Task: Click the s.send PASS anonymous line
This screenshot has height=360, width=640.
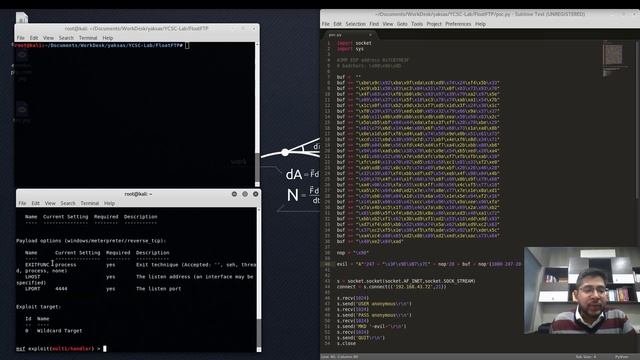Action: [374, 315]
